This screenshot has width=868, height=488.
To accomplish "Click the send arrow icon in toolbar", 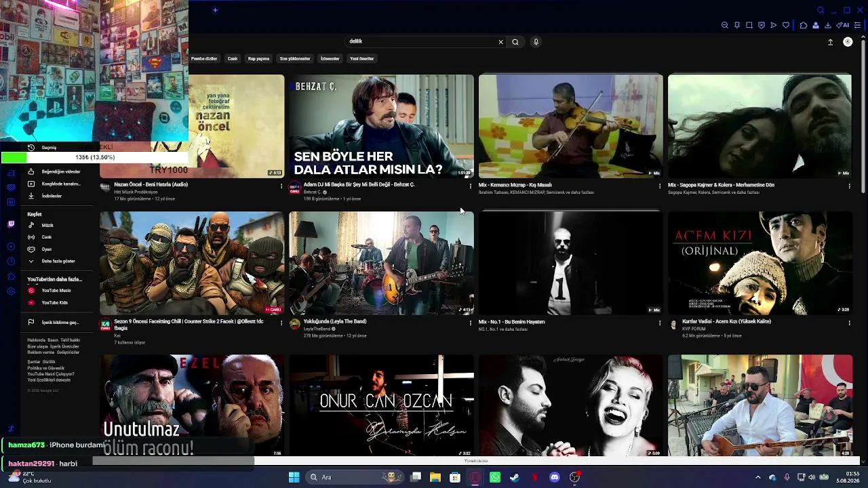I will (x=774, y=25).
